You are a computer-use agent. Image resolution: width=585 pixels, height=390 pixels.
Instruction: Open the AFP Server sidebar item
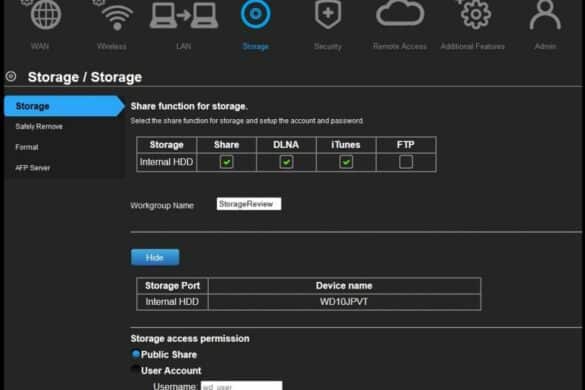pyautogui.click(x=33, y=168)
